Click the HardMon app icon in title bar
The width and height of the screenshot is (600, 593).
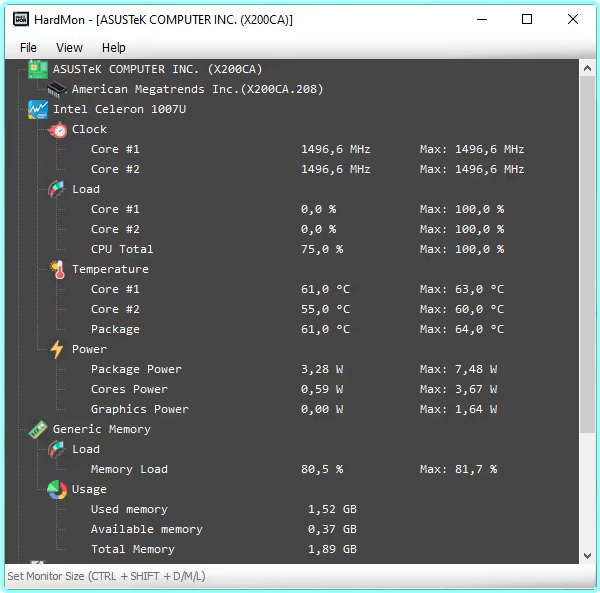(x=21, y=19)
